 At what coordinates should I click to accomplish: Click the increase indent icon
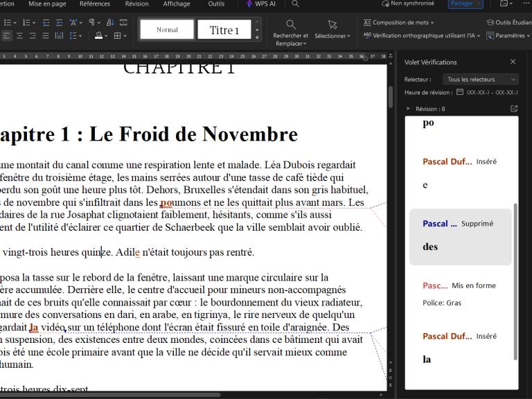(x=59, y=23)
